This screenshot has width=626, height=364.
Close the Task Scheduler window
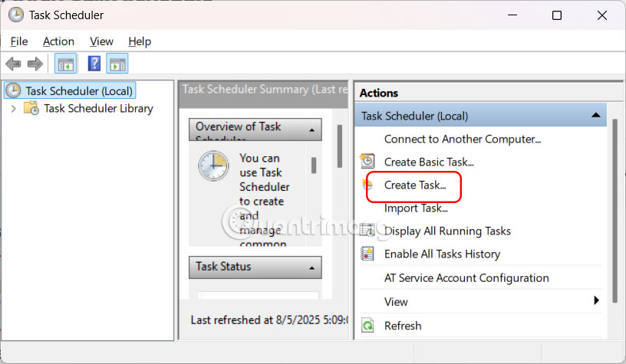(x=602, y=15)
